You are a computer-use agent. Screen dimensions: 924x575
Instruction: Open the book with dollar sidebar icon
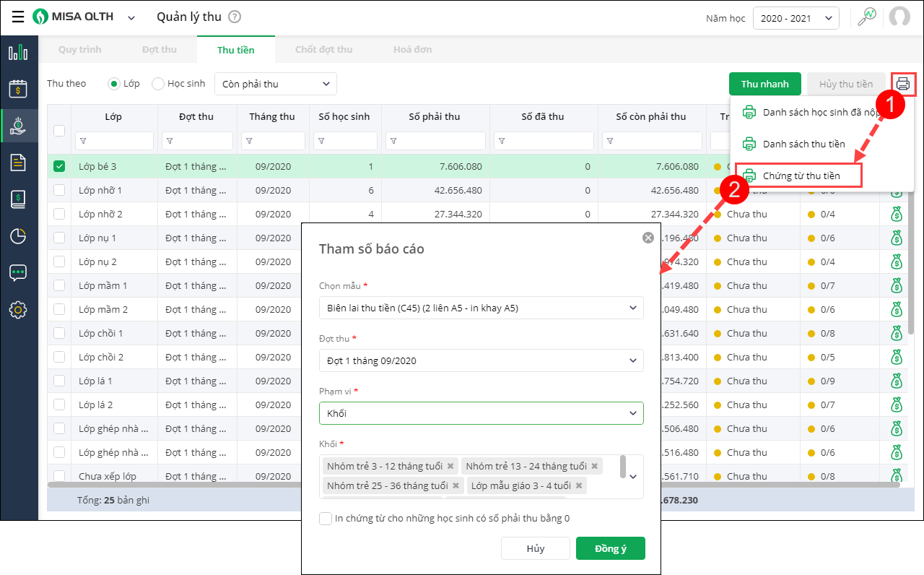pyautogui.click(x=18, y=199)
